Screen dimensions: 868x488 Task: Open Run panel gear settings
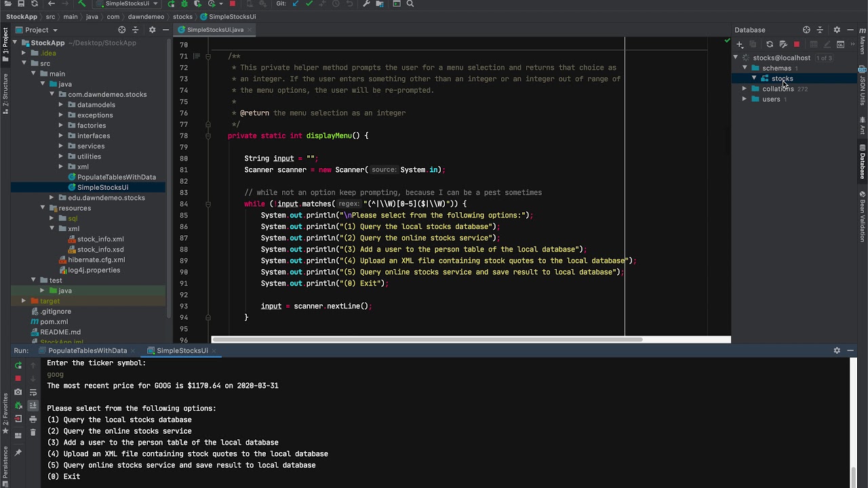[837, 350]
